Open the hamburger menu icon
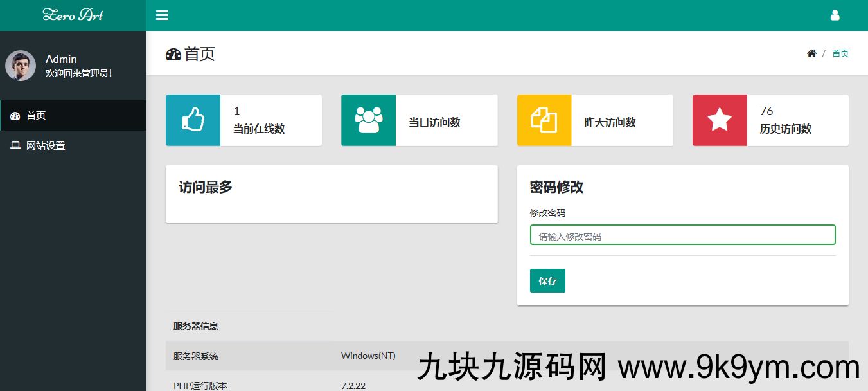This screenshot has height=391, width=868. [x=161, y=15]
